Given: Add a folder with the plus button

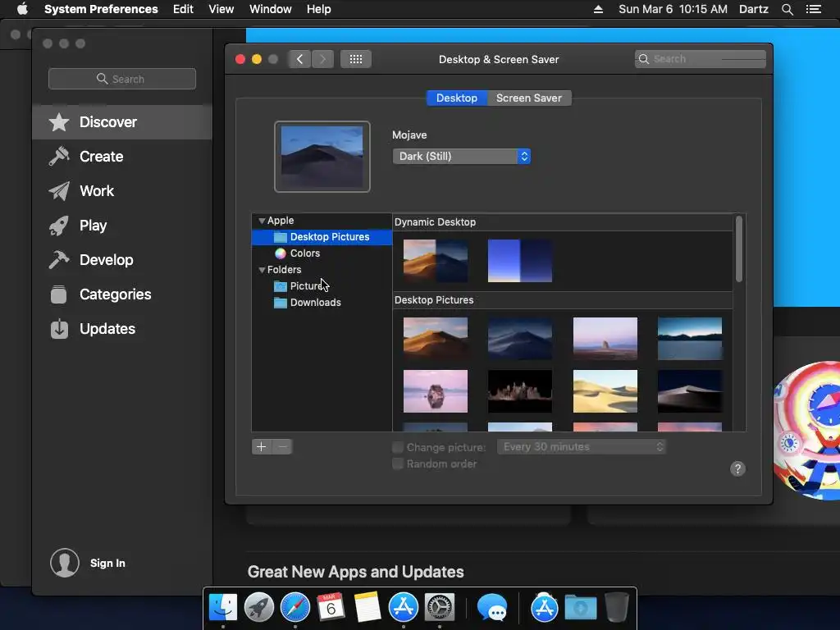Looking at the screenshot, I should coord(262,447).
